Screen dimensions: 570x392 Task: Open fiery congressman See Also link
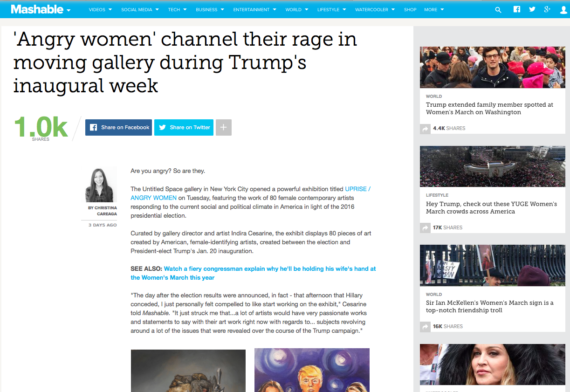(253, 273)
